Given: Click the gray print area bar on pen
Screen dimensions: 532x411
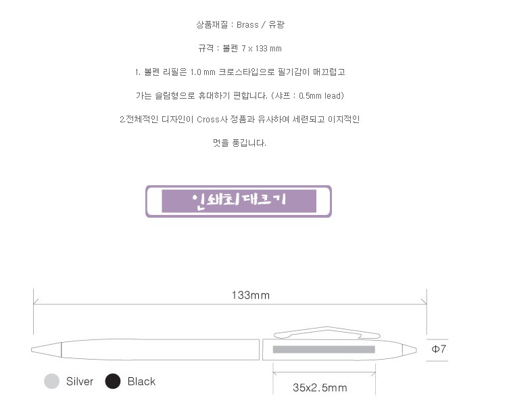Looking at the screenshot, I should pyautogui.click(x=324, y=349).
